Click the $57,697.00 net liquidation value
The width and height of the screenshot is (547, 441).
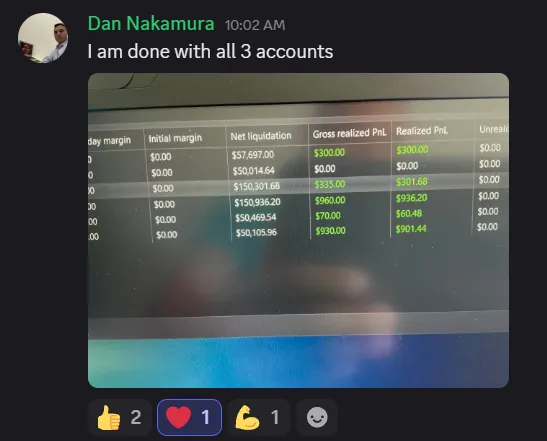253,154
